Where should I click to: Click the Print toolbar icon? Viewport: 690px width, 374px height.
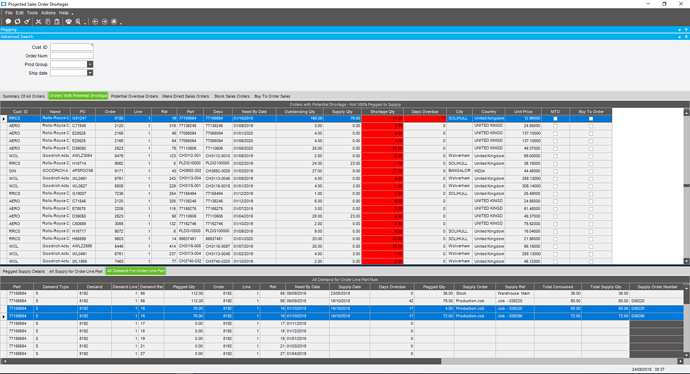tap(69, 21)
